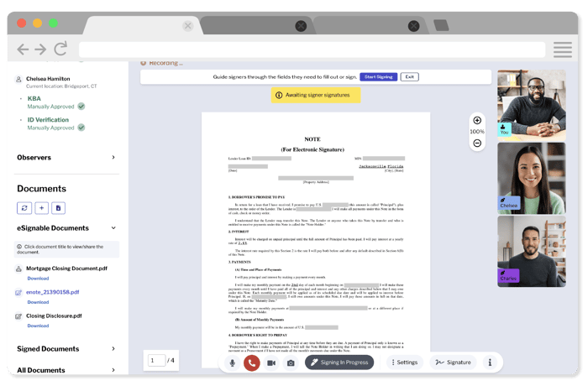Click the KBA verification item
Image resolution: width=588 pixels, height=386 pixels.
(x=34, y=98)
